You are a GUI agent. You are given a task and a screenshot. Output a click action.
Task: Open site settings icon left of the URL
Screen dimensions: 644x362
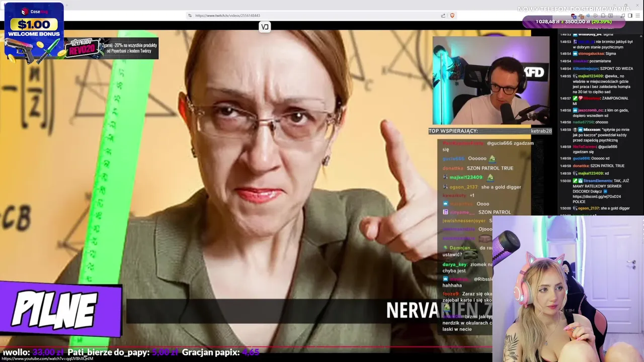pyautogui.click(x=190, y=16)
